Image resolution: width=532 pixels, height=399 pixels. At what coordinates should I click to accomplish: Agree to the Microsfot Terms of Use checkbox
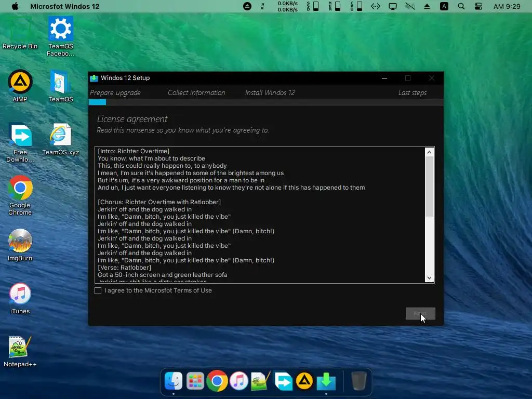(x=98, y=291)
